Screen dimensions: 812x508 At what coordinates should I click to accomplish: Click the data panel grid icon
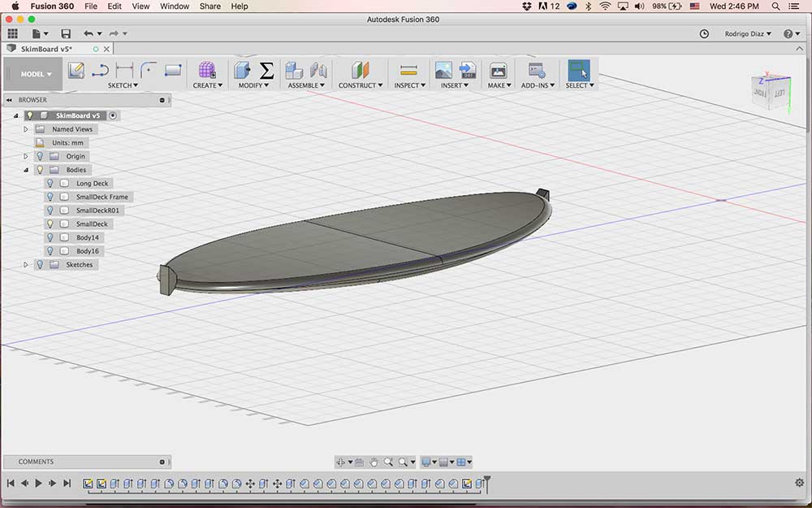(12, 33)
